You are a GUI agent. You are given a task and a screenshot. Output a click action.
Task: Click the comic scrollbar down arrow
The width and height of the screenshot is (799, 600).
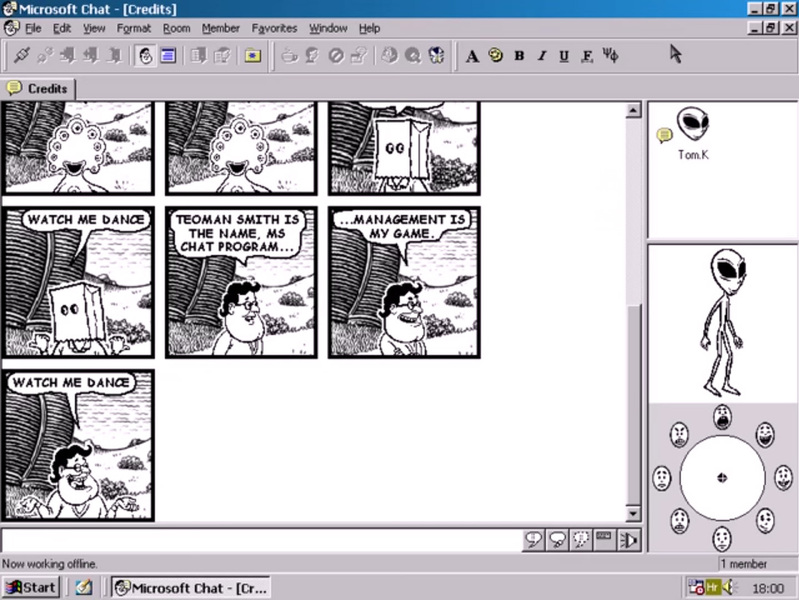click(633, 513)
